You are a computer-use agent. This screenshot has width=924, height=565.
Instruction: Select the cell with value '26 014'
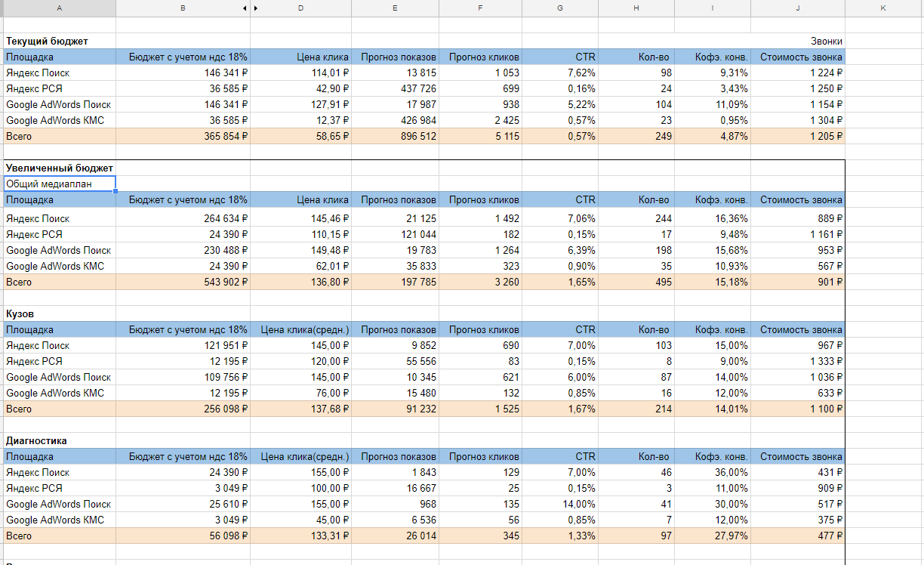[395, 536]
